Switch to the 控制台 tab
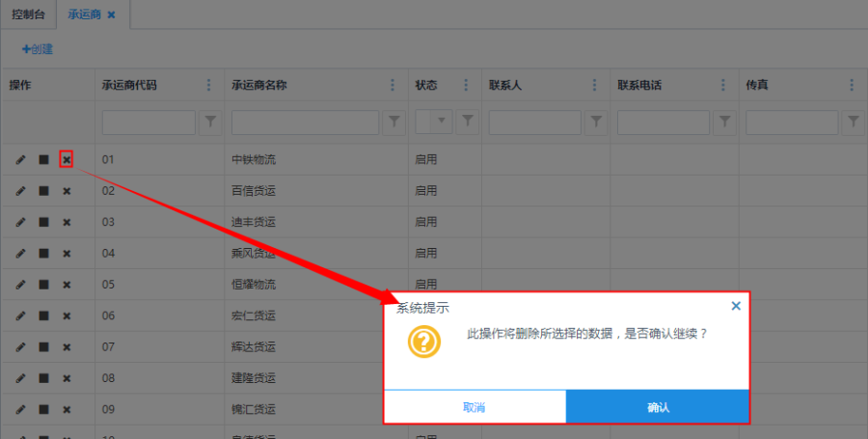 29,15
